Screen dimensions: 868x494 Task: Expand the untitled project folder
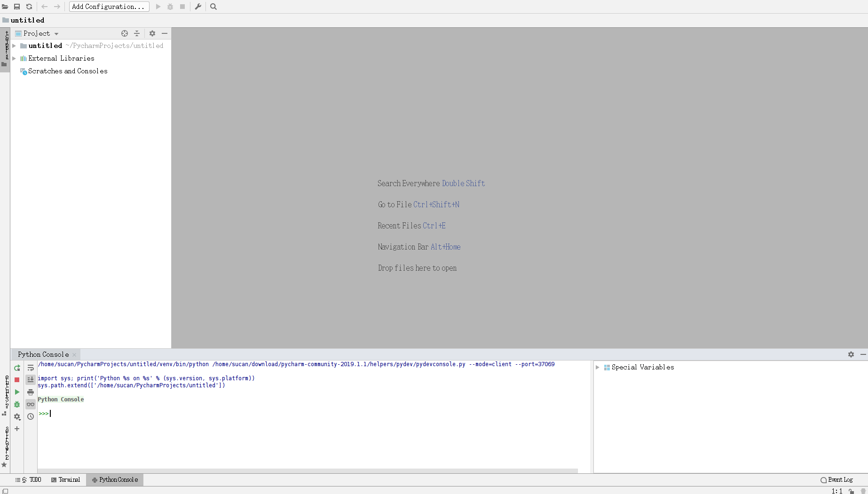14,46
